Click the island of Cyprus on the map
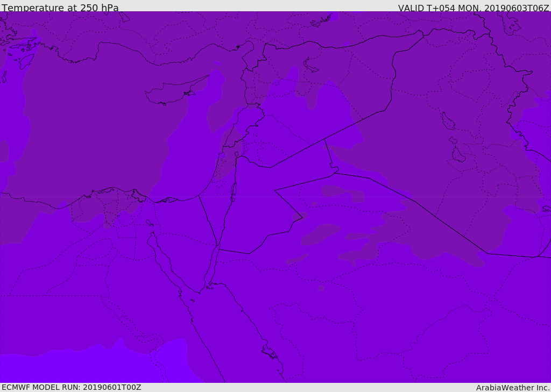 point(172,92)
